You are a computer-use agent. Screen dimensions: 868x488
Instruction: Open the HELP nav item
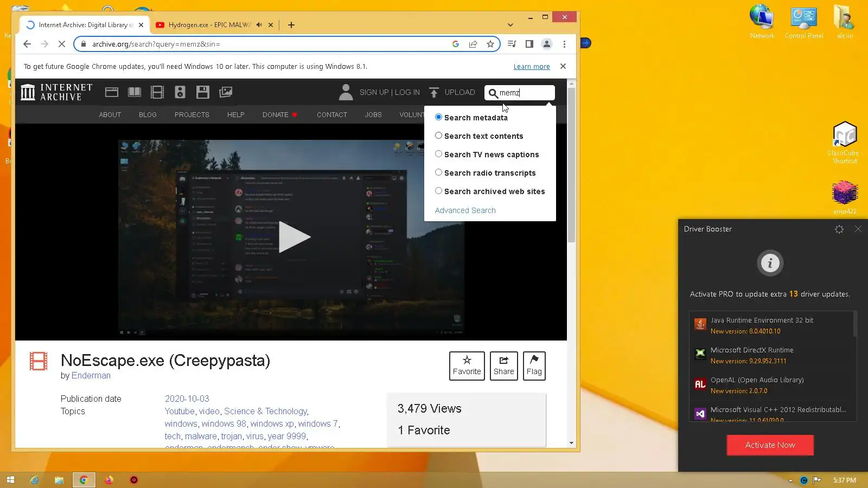tap(236, 115)
